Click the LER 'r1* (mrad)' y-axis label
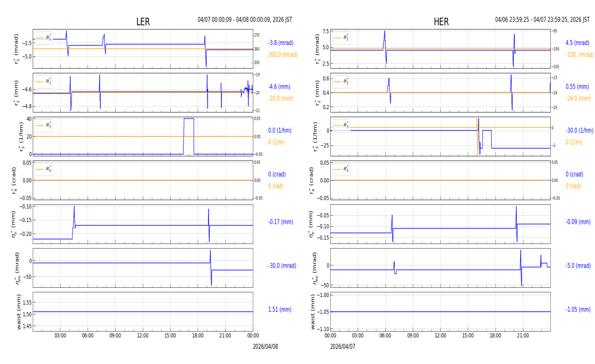595x364 pixels. coord(17,49)
